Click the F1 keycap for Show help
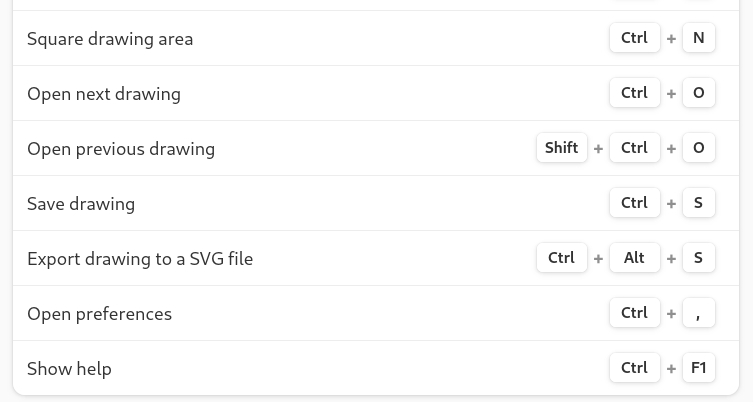Viewport: 753px width, 402px height. (x=699, y=368)
